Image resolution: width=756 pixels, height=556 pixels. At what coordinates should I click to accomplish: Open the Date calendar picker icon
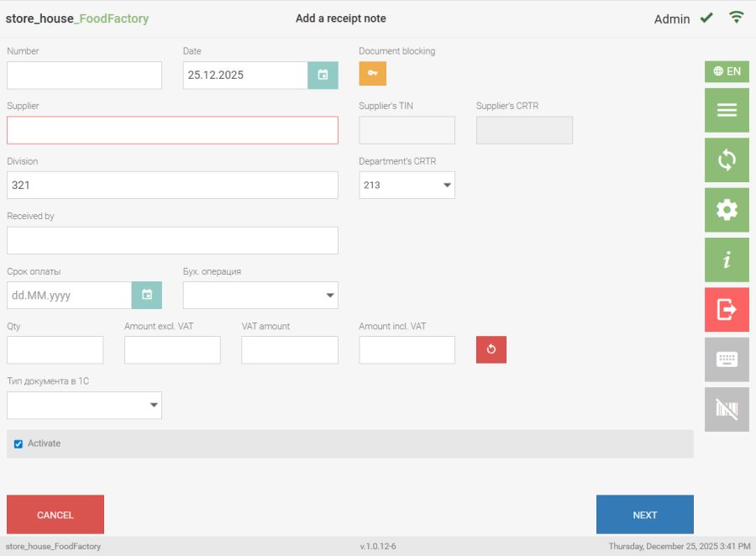point(323,75)
